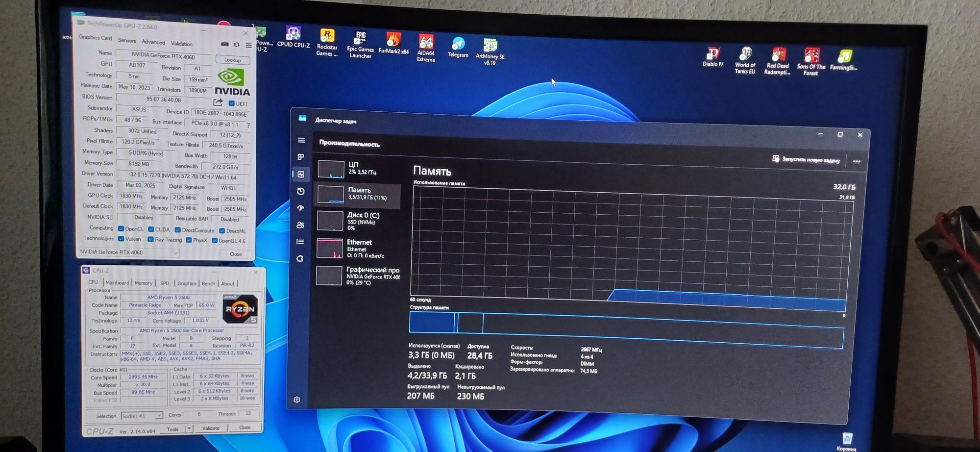Image resolution: width=980 pixels, height=452 pixels.
Task: Click the GPU-Z refresh icon
Action: click(x=237, y=45)
